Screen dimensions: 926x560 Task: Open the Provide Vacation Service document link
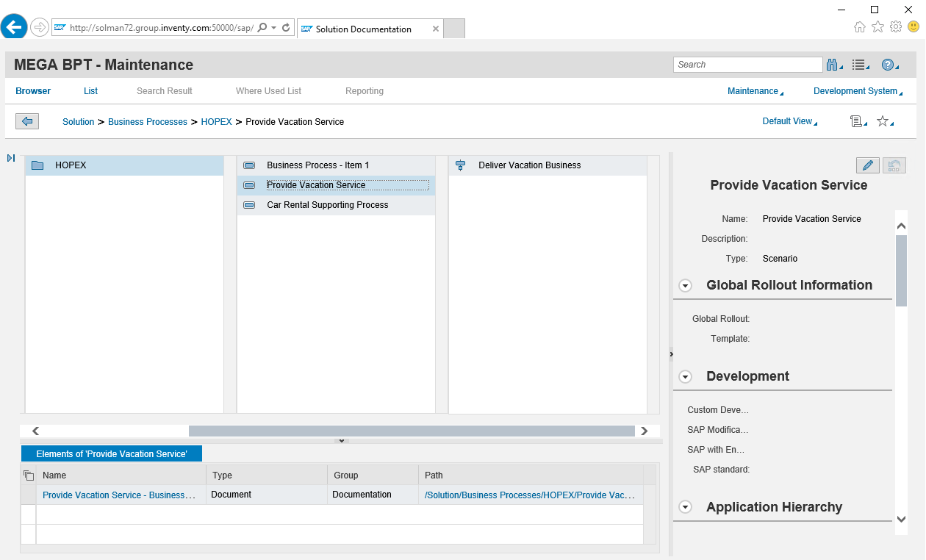(119, 495)
